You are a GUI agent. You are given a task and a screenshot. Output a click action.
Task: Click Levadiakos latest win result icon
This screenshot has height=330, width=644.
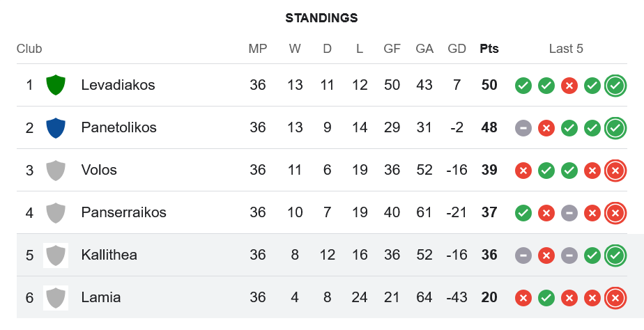pyautogui.click(x=615, y=86)
